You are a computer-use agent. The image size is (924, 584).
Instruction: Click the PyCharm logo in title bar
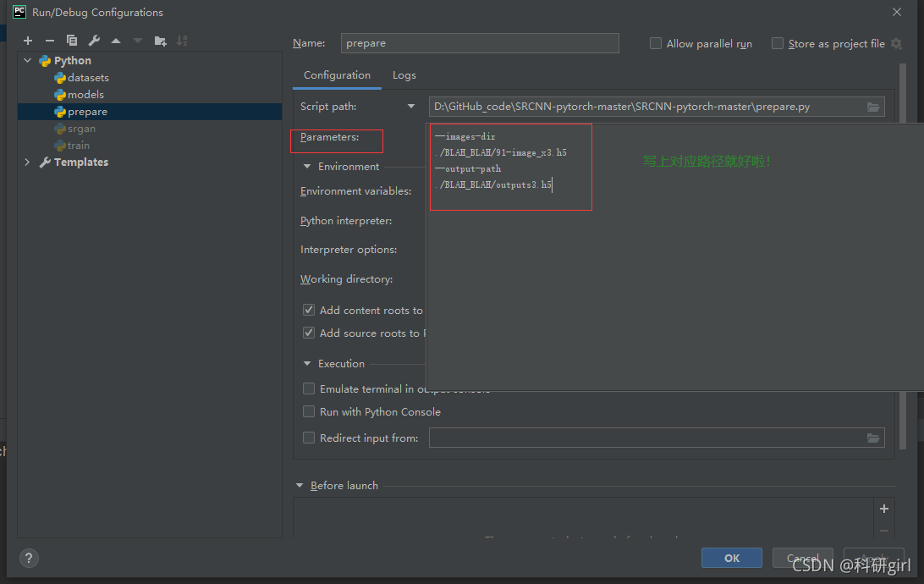19,12
